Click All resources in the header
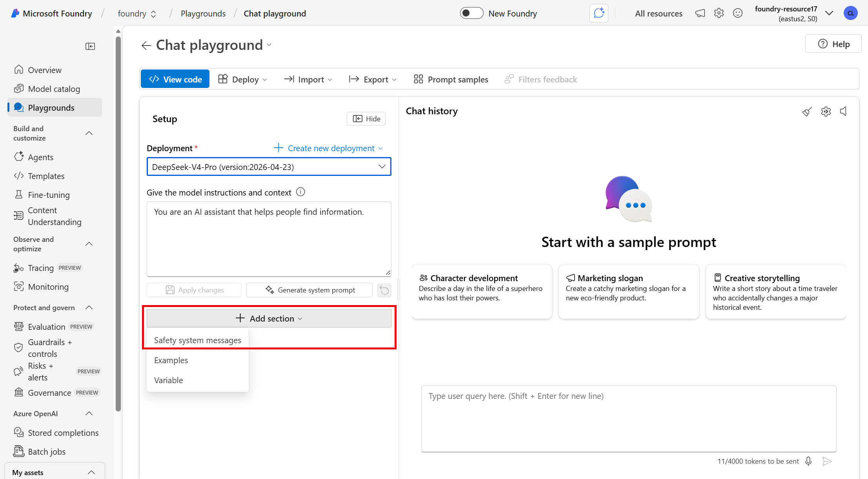Viewport: 868px width, 479px height. [659, 14]
